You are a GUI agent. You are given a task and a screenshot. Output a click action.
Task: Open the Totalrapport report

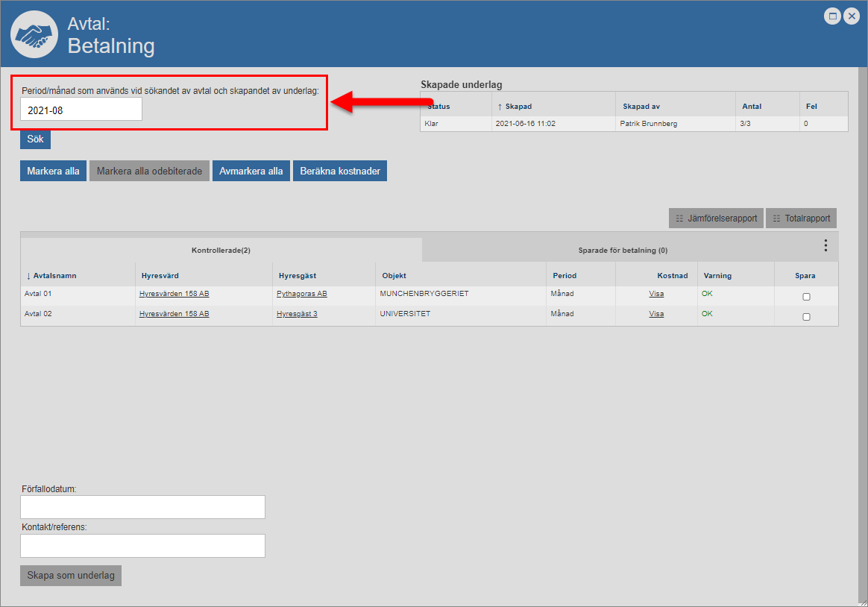[x=801, y=218]
